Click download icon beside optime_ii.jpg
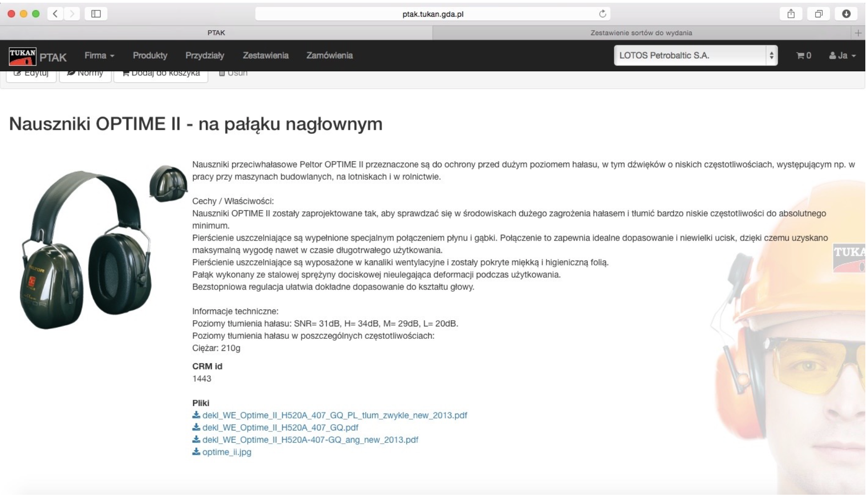 click(x=196, y=452)
